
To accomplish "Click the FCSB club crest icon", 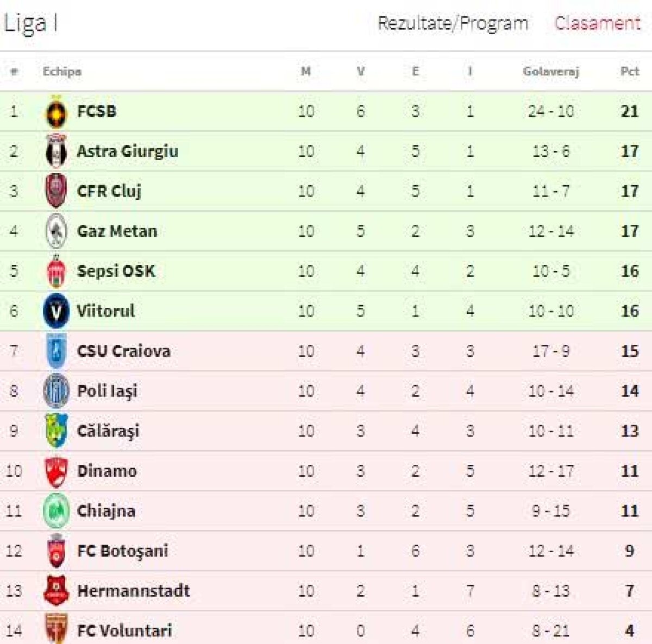I will 56,111.
